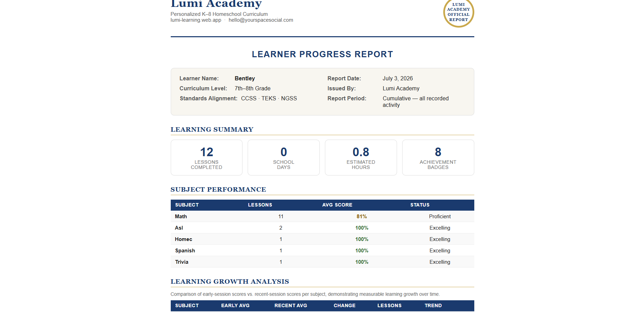
Task: Click the lumi-learning.web.app website text
Action: click(x=196, y=20)
